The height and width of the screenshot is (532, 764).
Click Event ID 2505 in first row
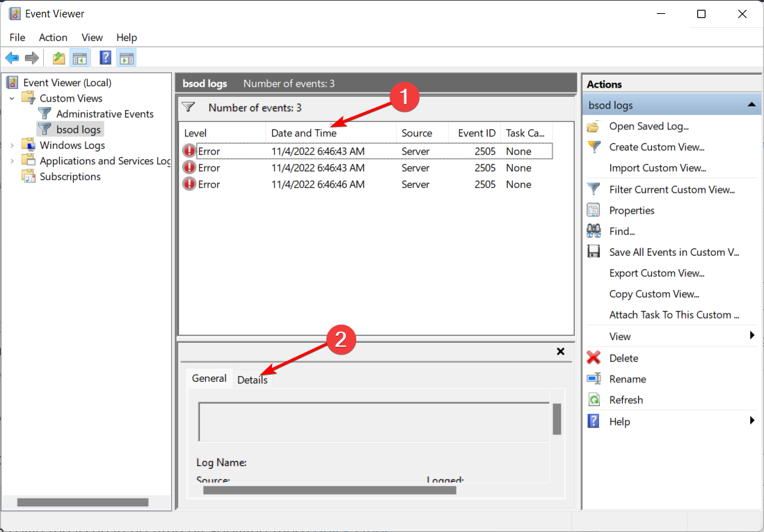(x=485, y=151)
